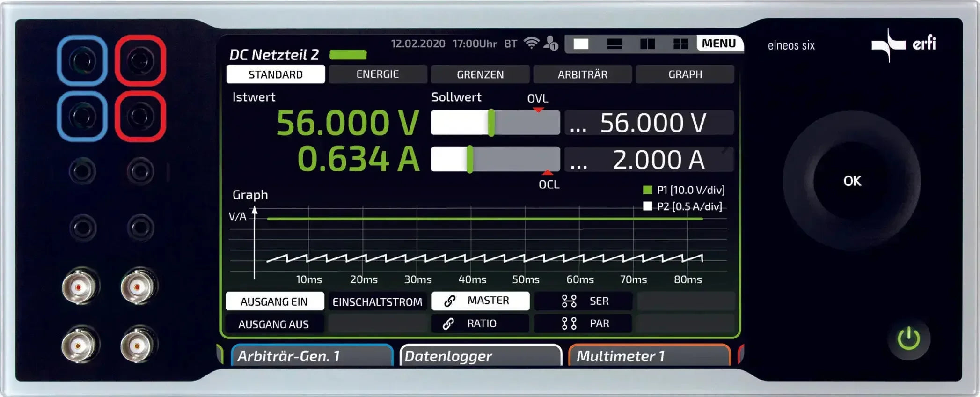Click the green status indicator beside DC Netzteil 2
The width and height of the screenshot is (980, 397).
pyautogui.click(x=348, y=55)
